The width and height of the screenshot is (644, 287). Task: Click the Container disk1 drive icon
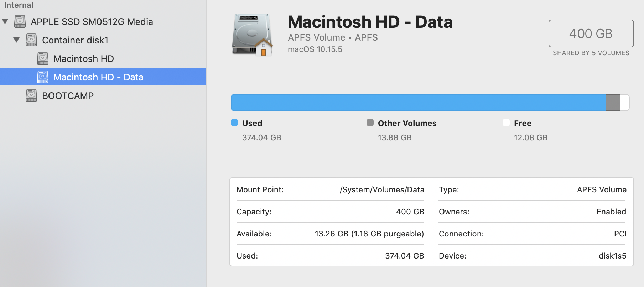31,40
